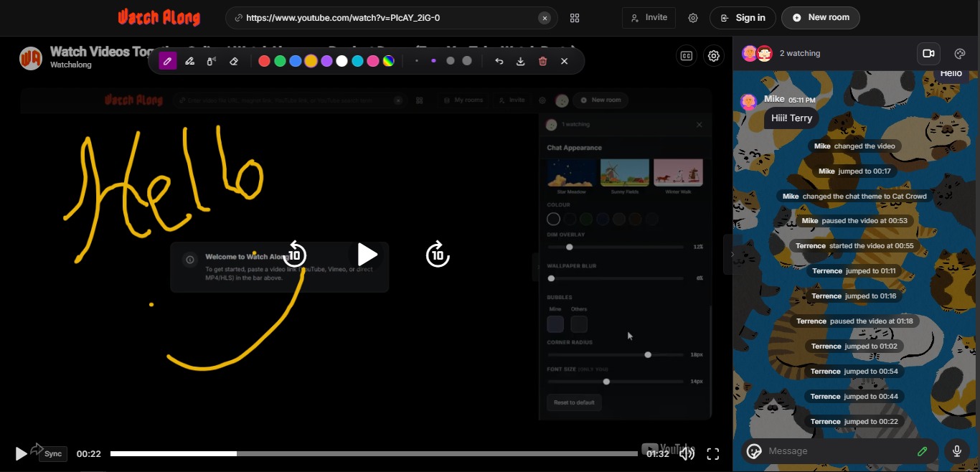Click the New room button
The image size is (980, 472).
[821, 18]
